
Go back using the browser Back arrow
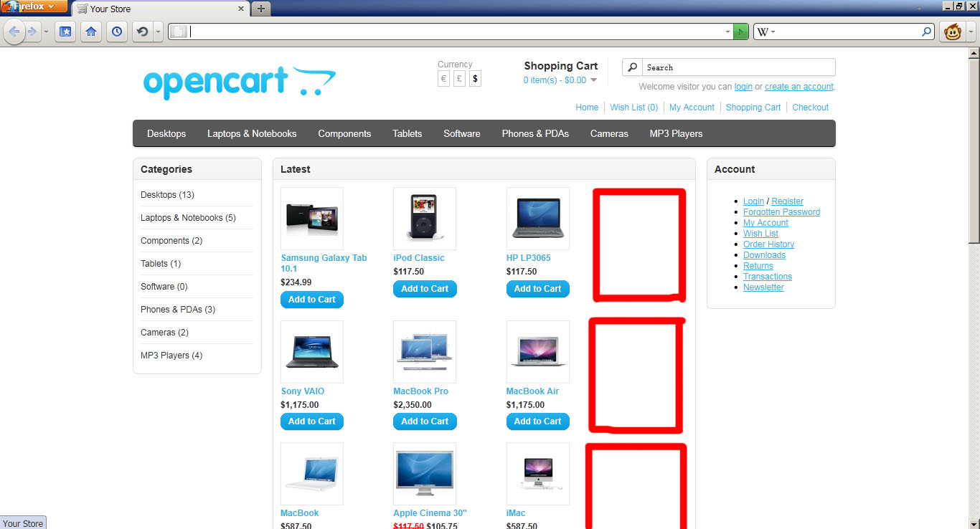[14, 32]
